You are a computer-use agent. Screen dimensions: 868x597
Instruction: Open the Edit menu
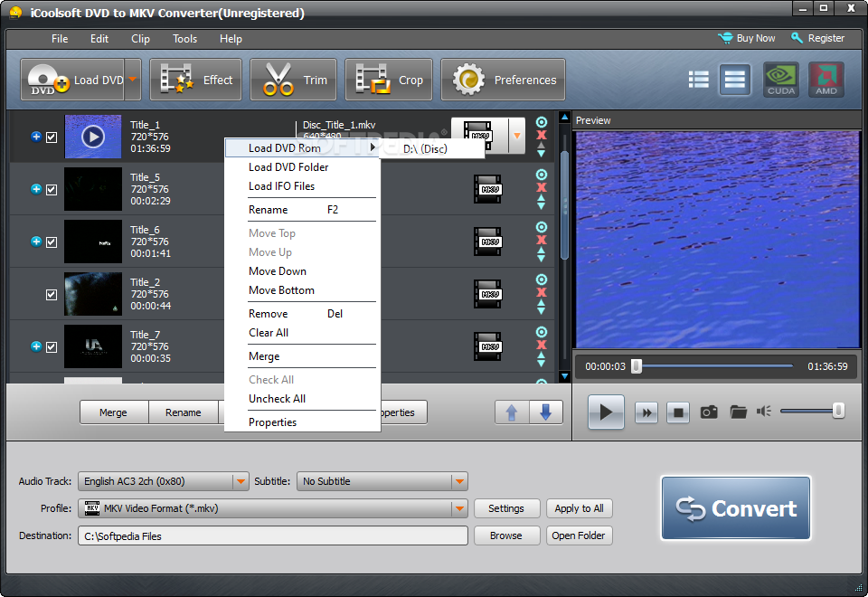(x=99, y=39)
